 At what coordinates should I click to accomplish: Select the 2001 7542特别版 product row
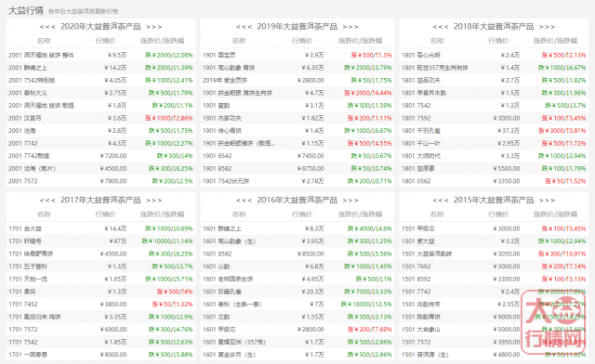click(x=101, y=81)
